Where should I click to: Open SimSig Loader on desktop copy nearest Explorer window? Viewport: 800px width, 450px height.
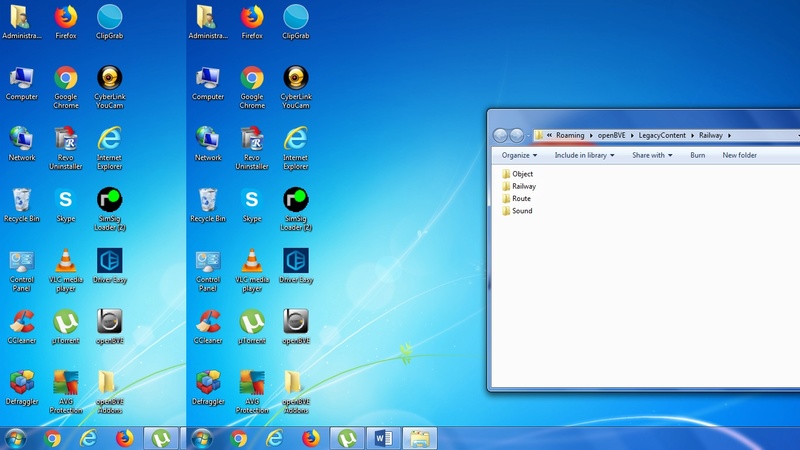[296, 209]
